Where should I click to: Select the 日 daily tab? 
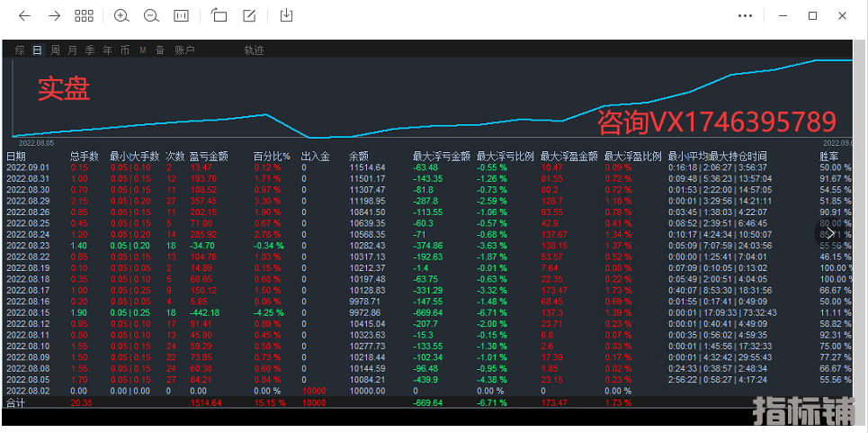click(37, 50)
